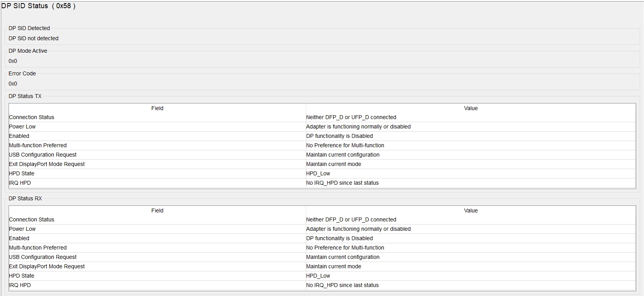Viewport: 644px width, 296px height.
Task: Select the Connection Status row in DP Status TX
Action: (32, 117)
